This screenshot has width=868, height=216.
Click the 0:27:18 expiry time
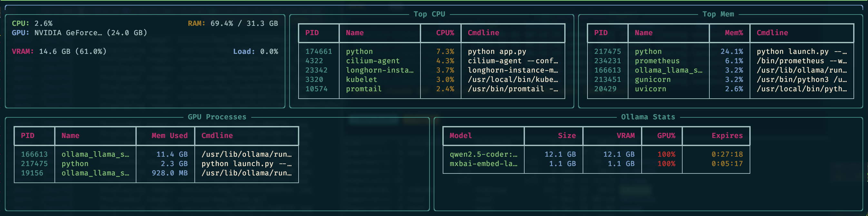click(x=727, y=154)
